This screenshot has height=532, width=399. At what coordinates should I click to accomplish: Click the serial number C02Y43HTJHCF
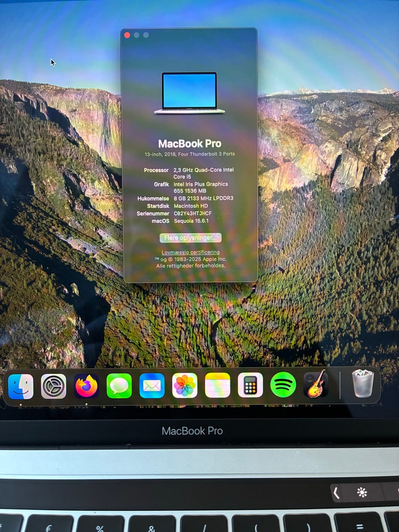192,213
